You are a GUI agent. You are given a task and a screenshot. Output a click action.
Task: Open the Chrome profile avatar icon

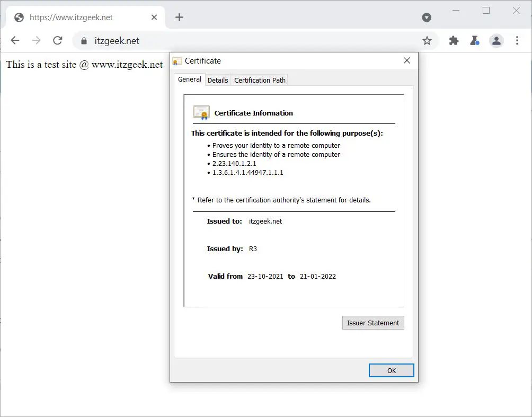(496, 40)
